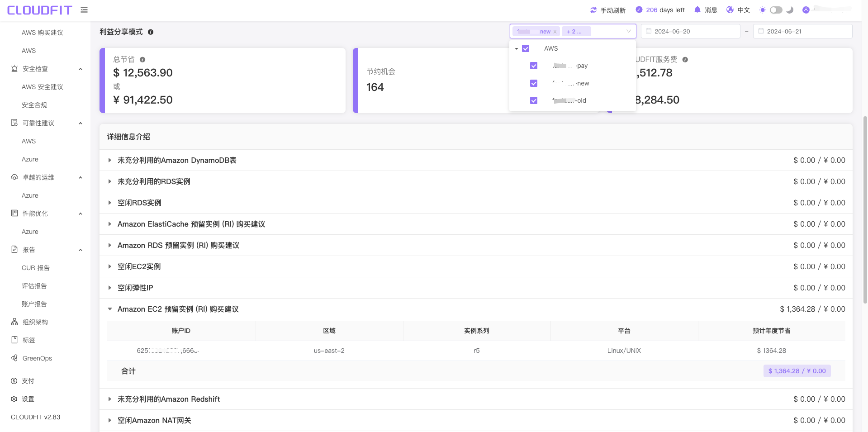
Task: Open AWS 购买建议 menu item
Action: pos(43,33)
